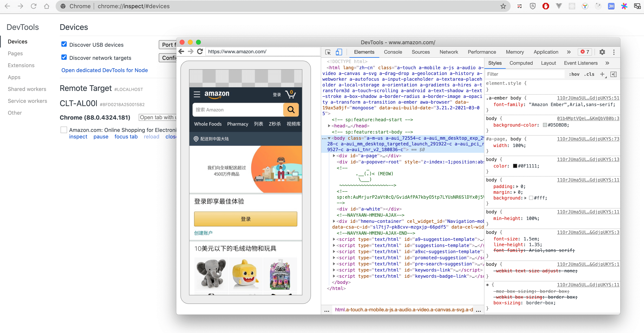The image size is (644, 333).
Task: Click the background-color swatch #D5DBDB
Action: pyautogui.click(x=544, y=125)
